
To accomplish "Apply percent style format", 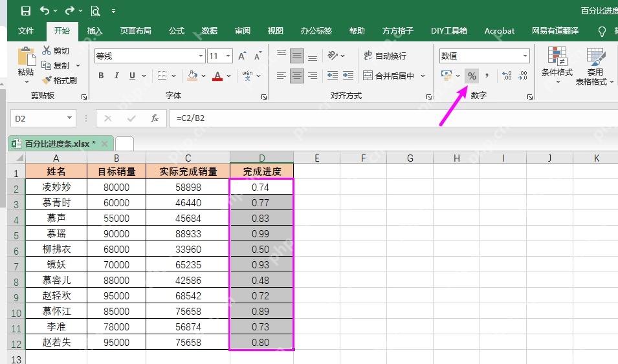I will pyautogui.click(x=472, y=76).
